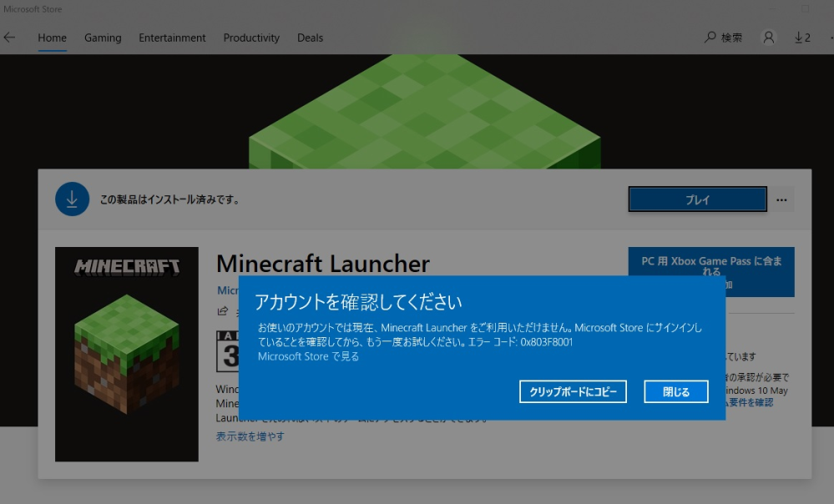
Task: Switch to the Gaming tab
Action: [102, 38]
